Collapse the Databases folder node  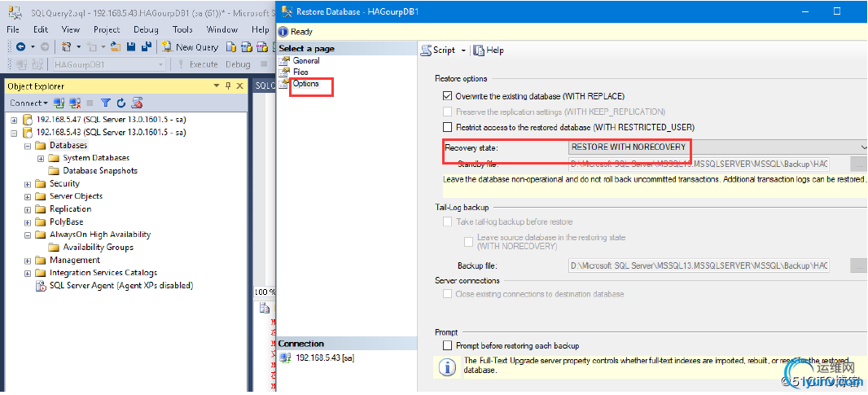click(x=28, y=146)
